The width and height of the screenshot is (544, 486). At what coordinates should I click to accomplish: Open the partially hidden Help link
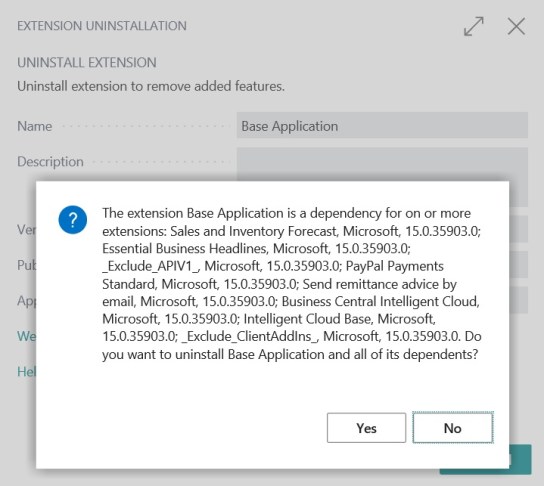26,372
